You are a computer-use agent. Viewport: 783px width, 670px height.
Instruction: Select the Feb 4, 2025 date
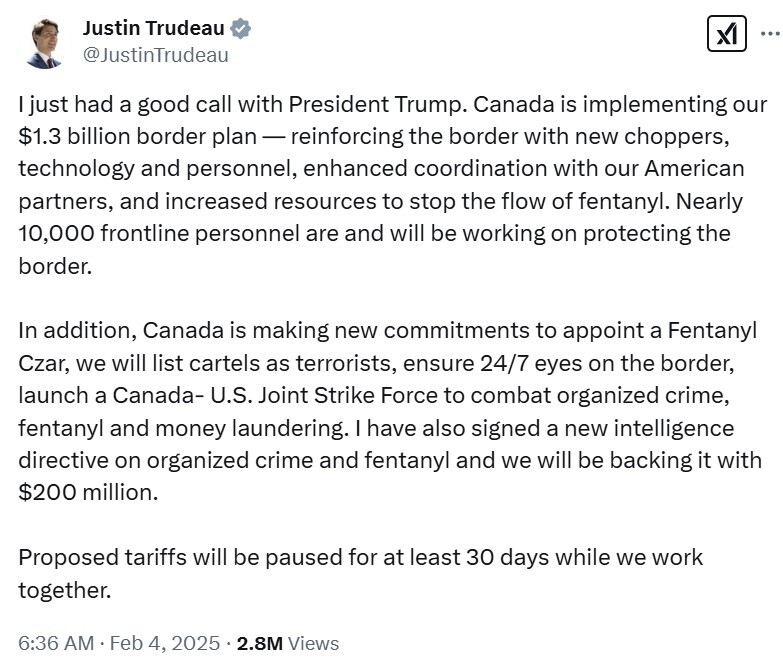(165, 643)
